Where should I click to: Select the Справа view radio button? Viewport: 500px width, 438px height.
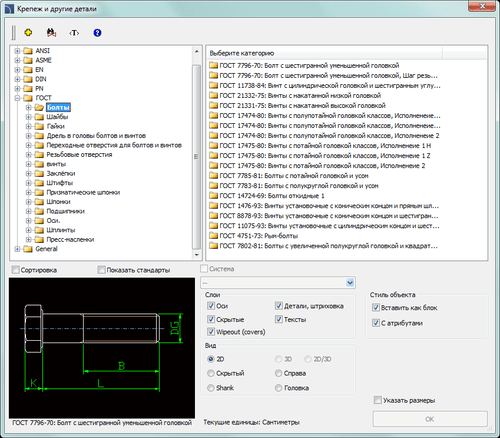(279, 373)
